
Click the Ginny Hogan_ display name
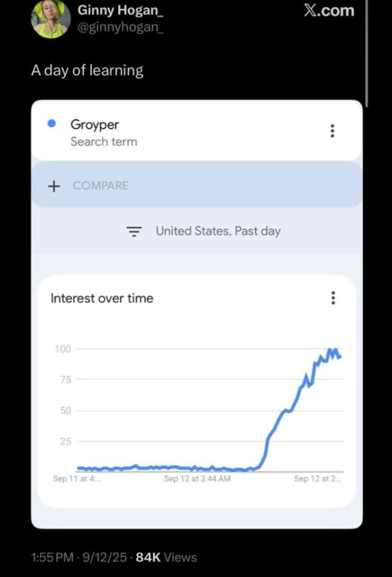121,10
